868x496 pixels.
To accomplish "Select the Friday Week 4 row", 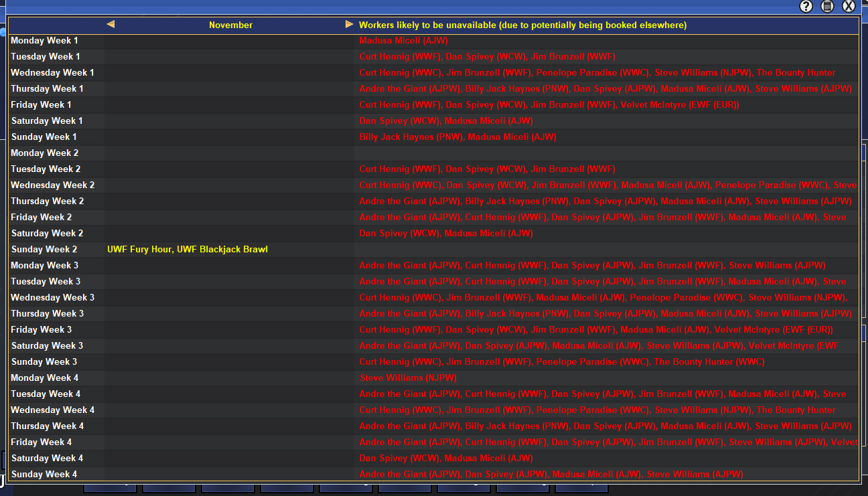I will pyautogui.click(x=433, y=442).
